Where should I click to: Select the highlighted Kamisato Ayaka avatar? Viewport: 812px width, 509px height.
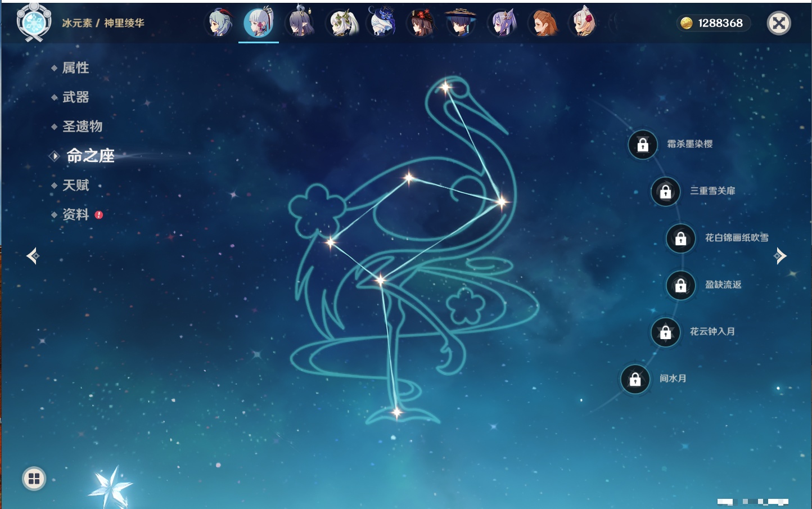click(259, 23)
